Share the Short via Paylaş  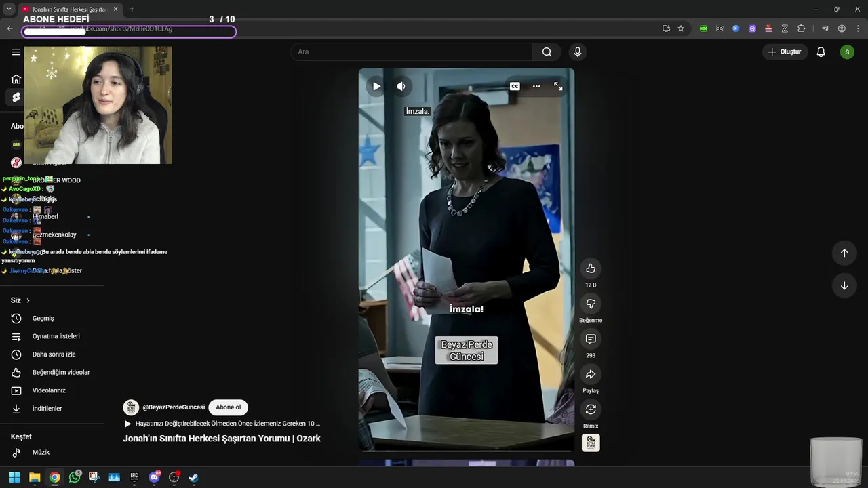(x=591, y=374)
